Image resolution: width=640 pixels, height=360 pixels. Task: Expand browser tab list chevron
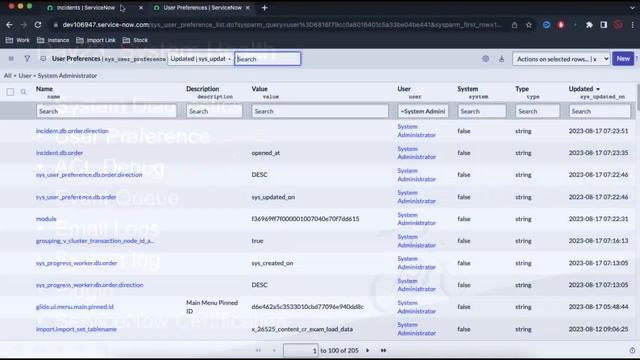632,8
